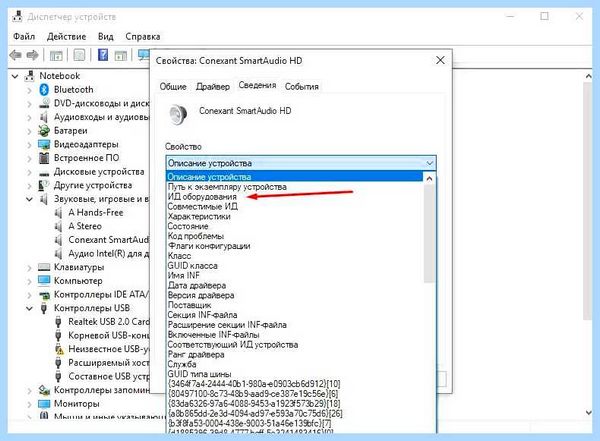Click the Контроллеры запоминающих storage controller icon
This screenshot has height=441, width=600.
44,390
